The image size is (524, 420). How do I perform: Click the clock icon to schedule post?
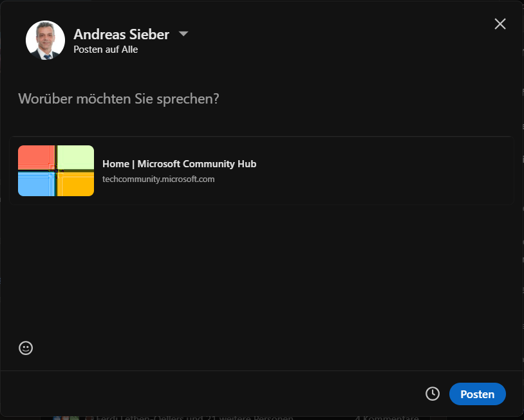[433, 394]
